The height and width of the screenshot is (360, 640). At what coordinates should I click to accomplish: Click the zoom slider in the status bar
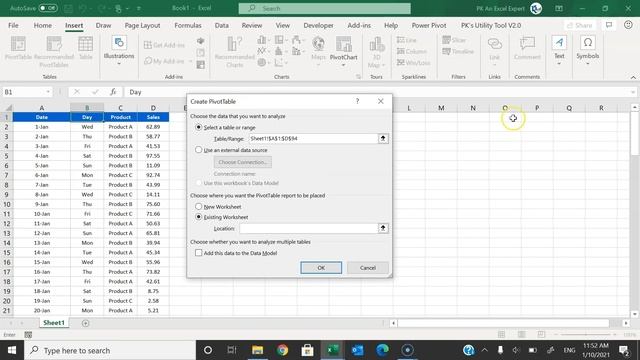click(587, 335)
